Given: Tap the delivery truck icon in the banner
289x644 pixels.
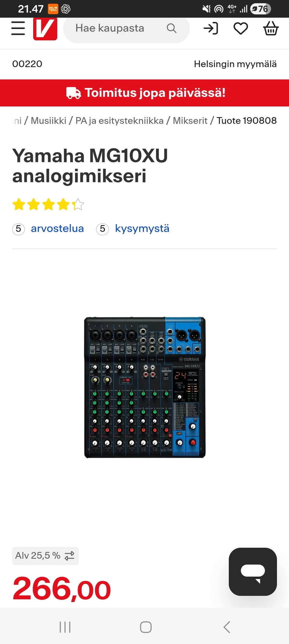Looking at the screenshot, I should point(73,93).
